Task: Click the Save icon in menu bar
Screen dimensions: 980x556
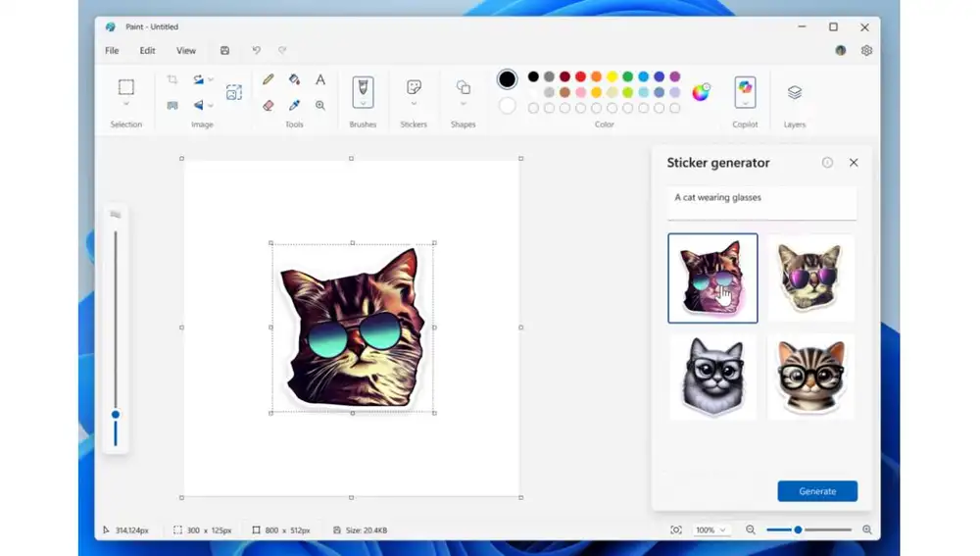Action: pyautogui.click(x=224, y=51)
